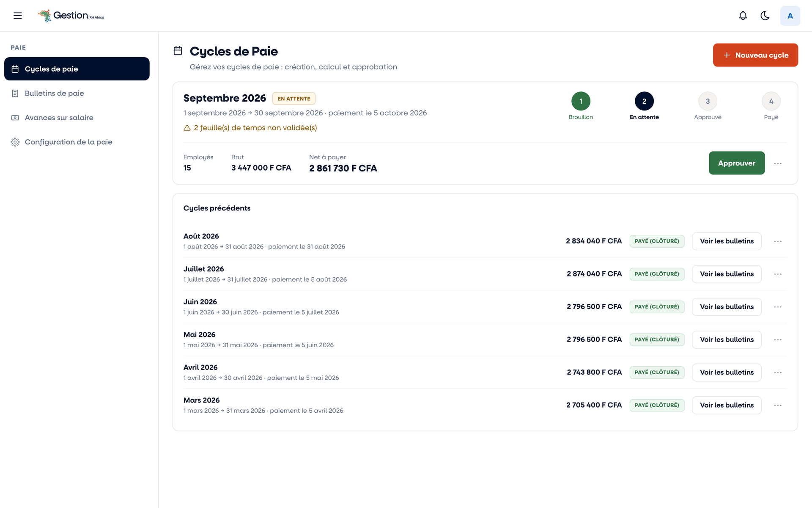View bulletins for Avril 2026
812x508 pixels.
727,373
